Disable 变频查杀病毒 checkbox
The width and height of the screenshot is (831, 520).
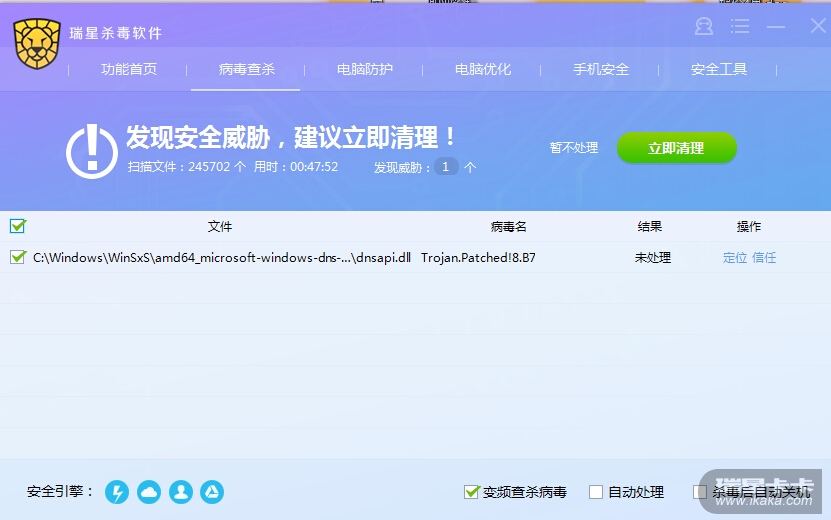click(471, 492)
